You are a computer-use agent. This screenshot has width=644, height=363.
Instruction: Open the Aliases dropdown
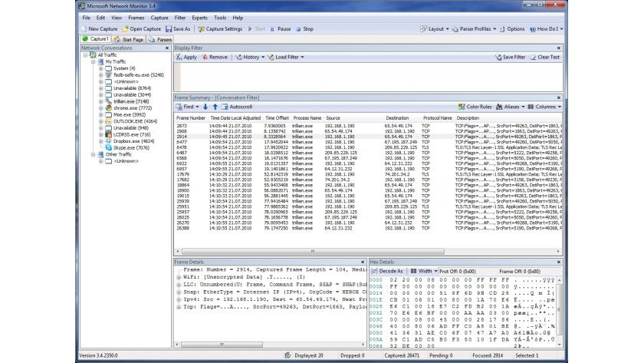pos(510,107)
